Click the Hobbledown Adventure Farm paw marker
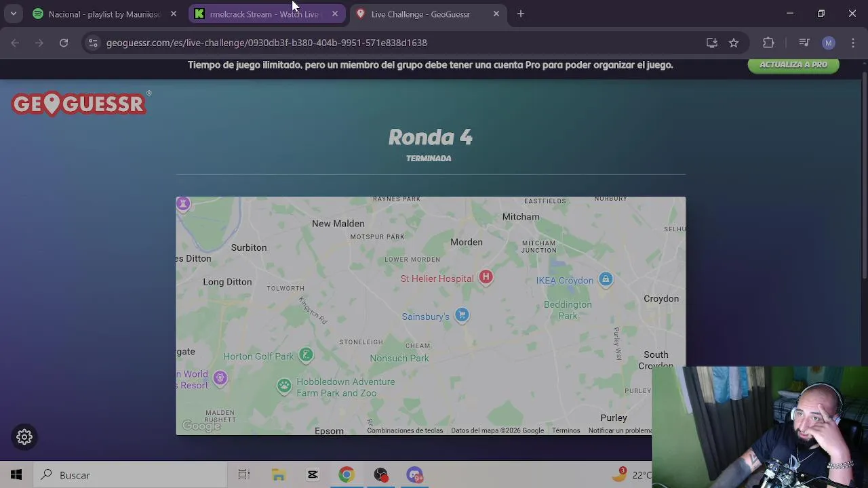This screenshot has width=868, height=488. pyautogui.click(x=284, y=386)
